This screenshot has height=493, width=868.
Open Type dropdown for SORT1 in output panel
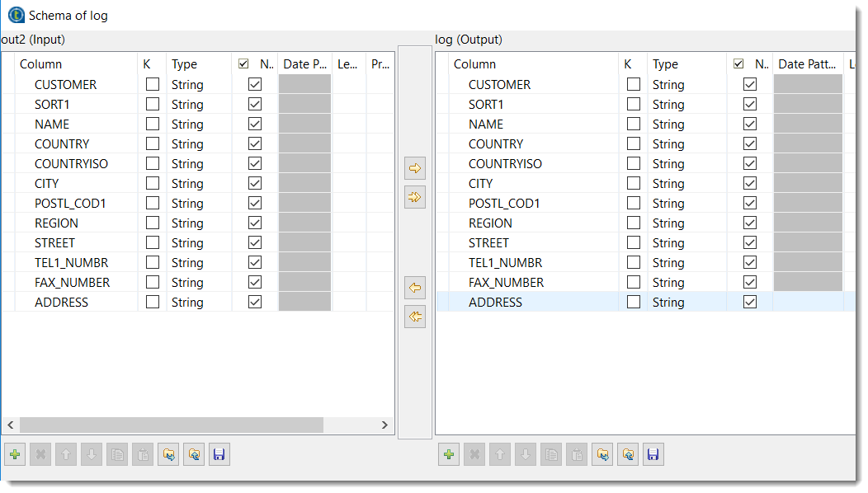pos(686,104)
